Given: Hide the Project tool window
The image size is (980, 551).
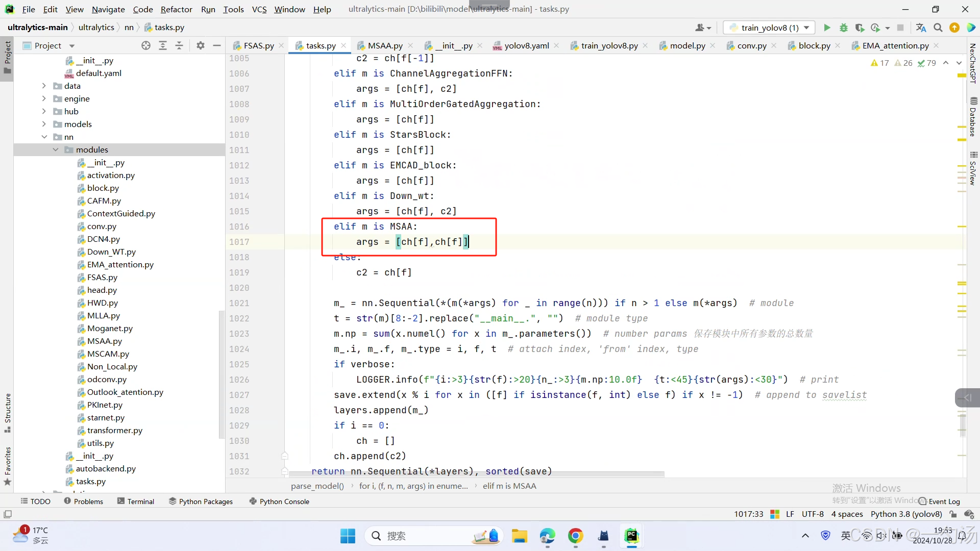Looking at the screenshot, I should [x=217, y=45].
